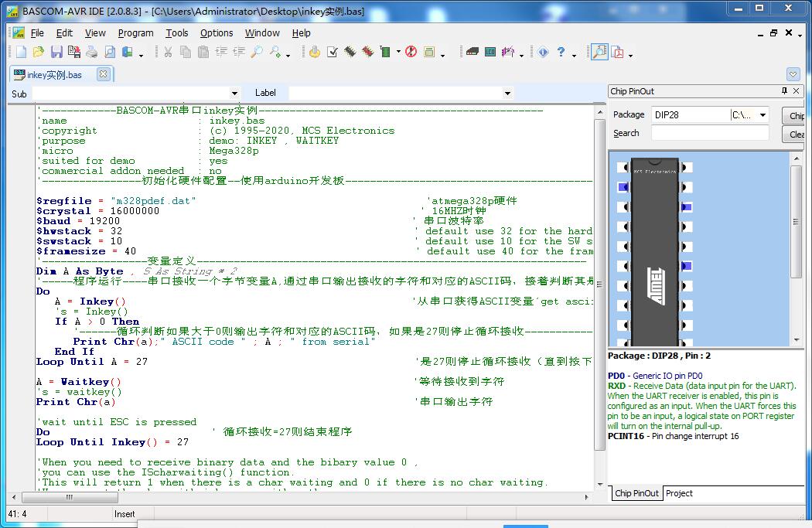Open Find with the magnifier icon
Image resolution: width=812 pixels, height=528 pixels.
257,52
